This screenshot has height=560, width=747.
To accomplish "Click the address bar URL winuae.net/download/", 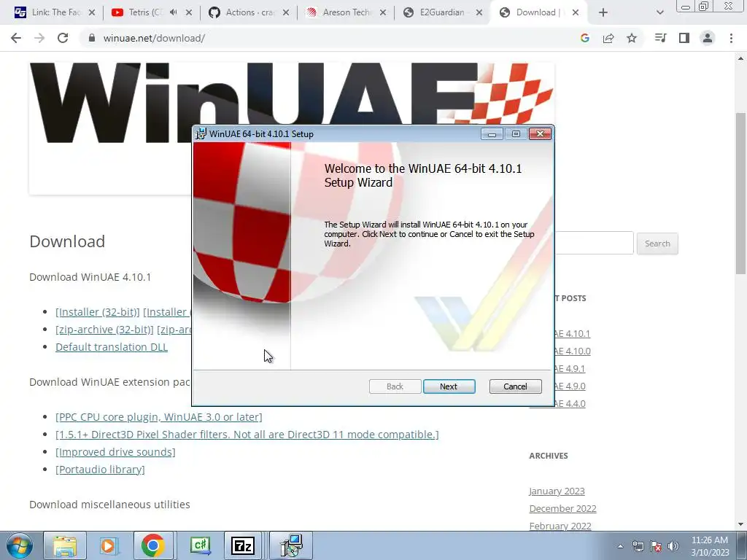I will [154, 38].
